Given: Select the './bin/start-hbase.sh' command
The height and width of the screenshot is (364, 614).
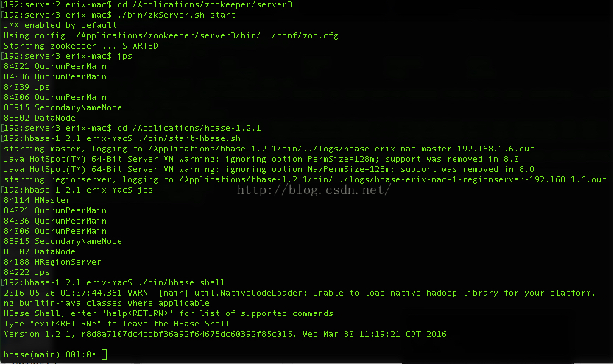Looking at the screenshot, I should tap(189, 138).
